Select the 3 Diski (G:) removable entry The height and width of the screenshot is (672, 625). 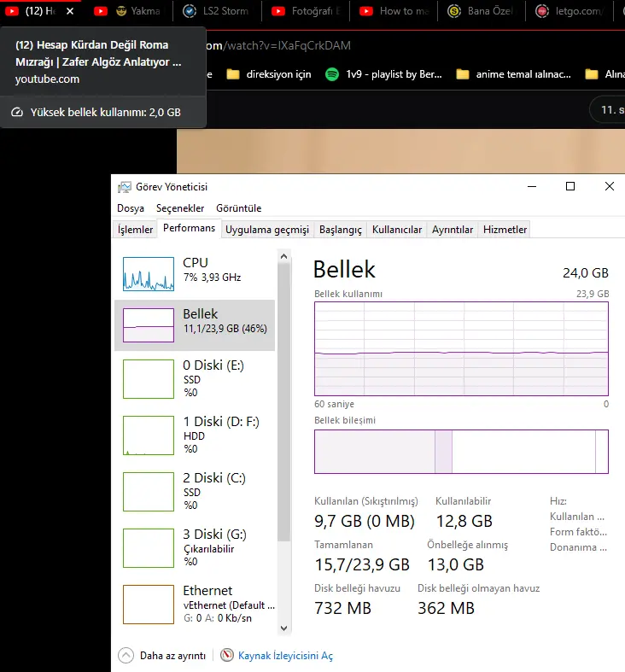[195, 547]
